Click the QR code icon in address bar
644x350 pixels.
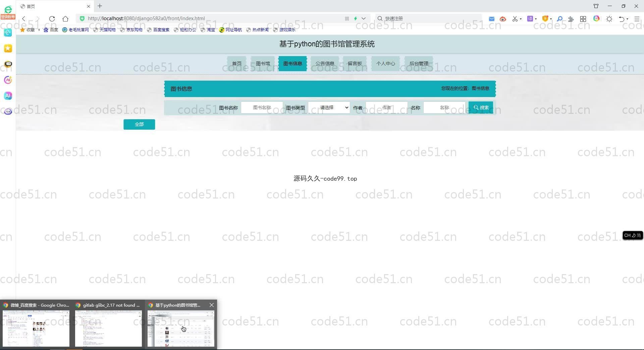347,18
